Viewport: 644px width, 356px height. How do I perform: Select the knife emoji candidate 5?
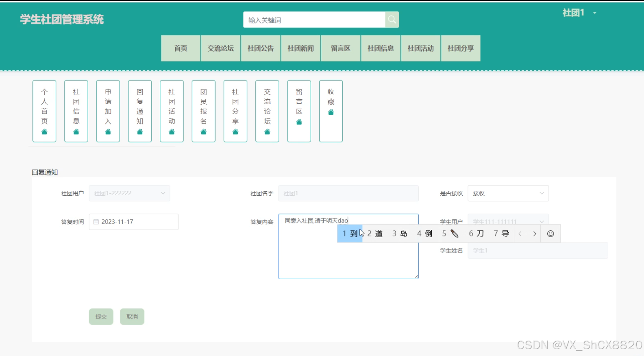450,234
